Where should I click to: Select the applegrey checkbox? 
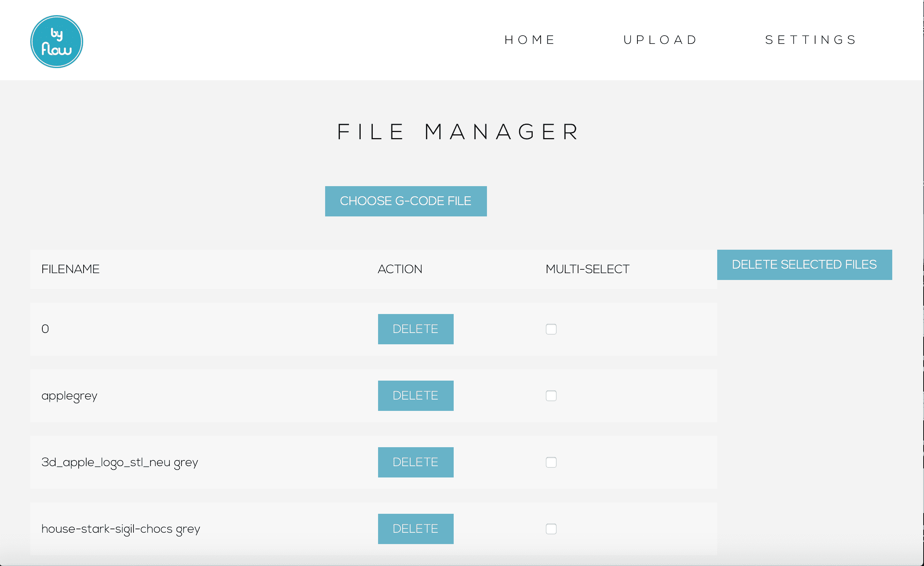point(551,396)
